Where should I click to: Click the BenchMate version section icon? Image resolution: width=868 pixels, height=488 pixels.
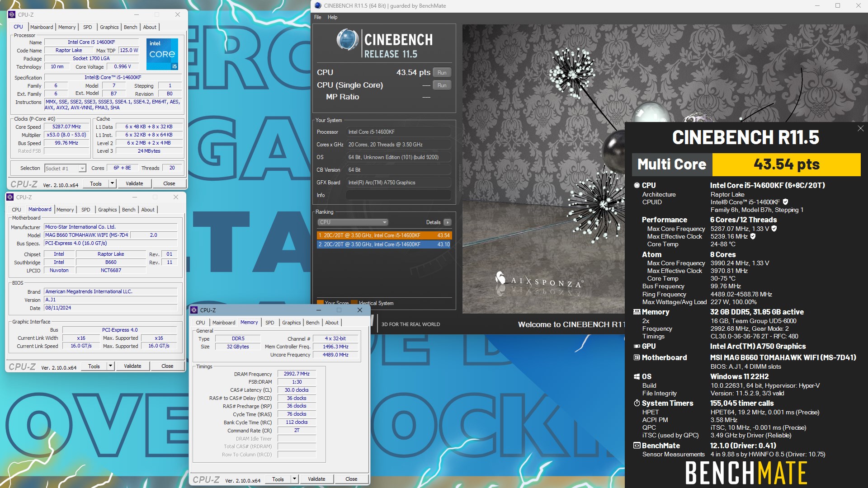[637, 446]
